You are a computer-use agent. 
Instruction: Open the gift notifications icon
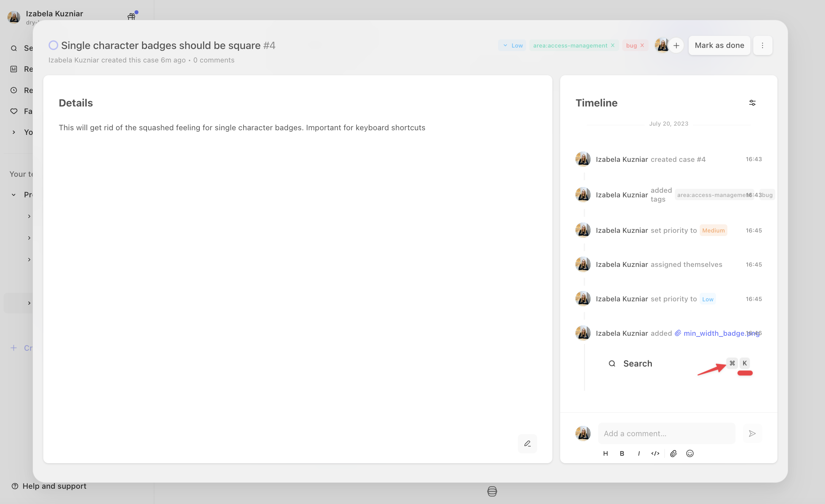(131, 16)
